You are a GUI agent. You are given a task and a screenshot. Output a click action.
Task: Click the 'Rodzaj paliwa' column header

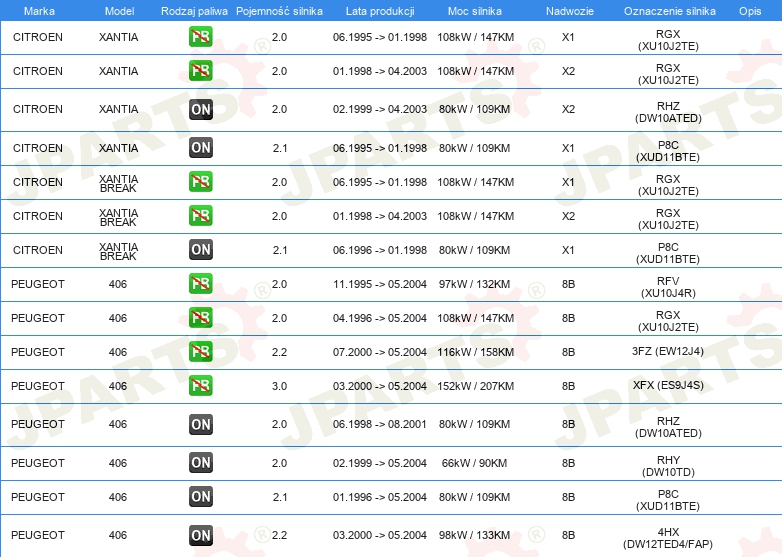(194, 11)
